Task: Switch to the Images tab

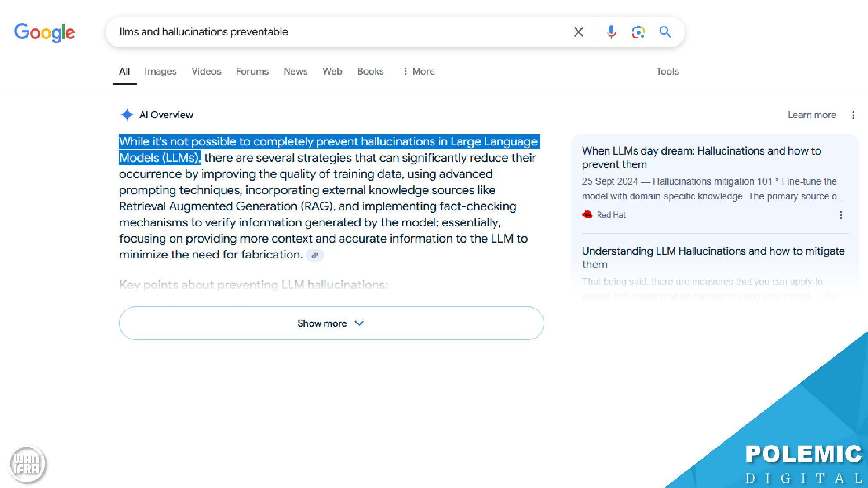Action: tap(160, 71)
